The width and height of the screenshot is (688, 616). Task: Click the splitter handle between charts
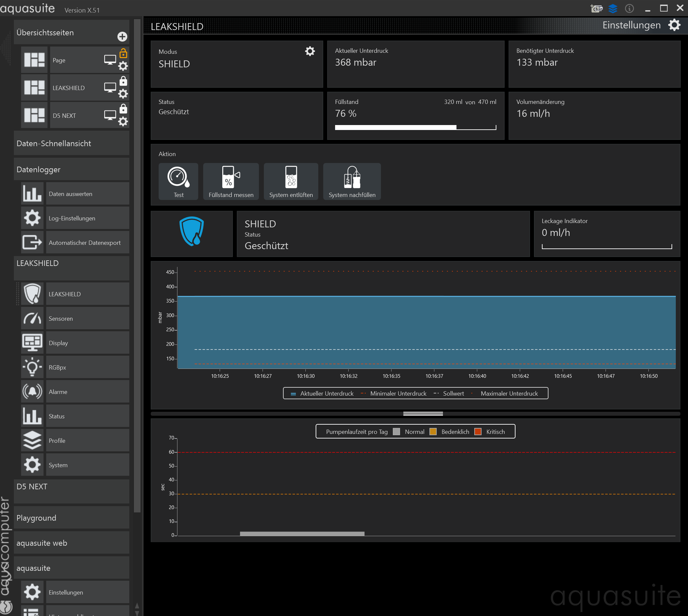pos(423,414)
